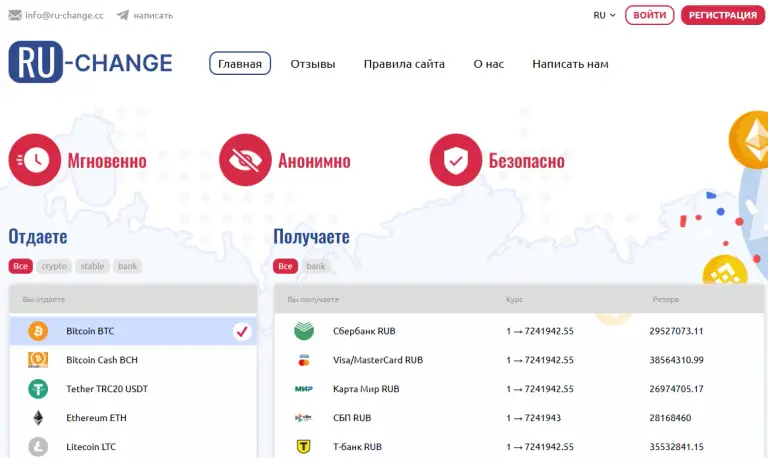This screenshot has width=768, height=458.
Task: Open Правила сайта page
Action: click(x=404, y=64)
